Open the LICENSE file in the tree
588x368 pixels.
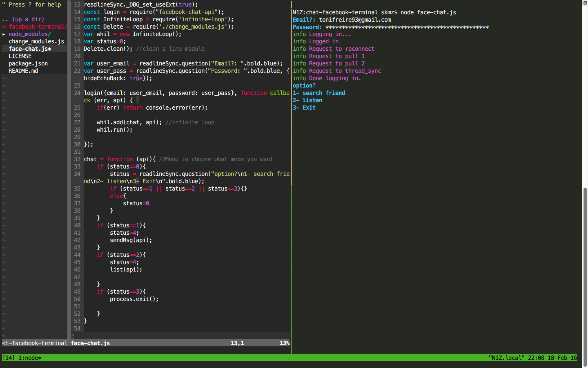tap(20, 56)
